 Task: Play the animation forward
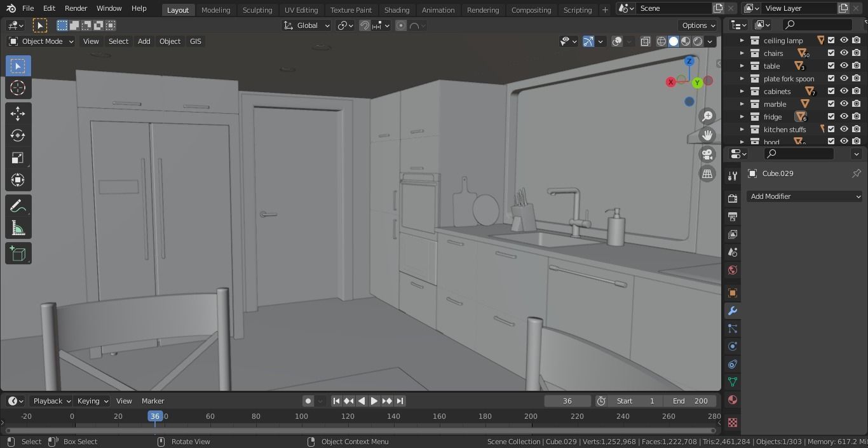[x=374, y=401]
